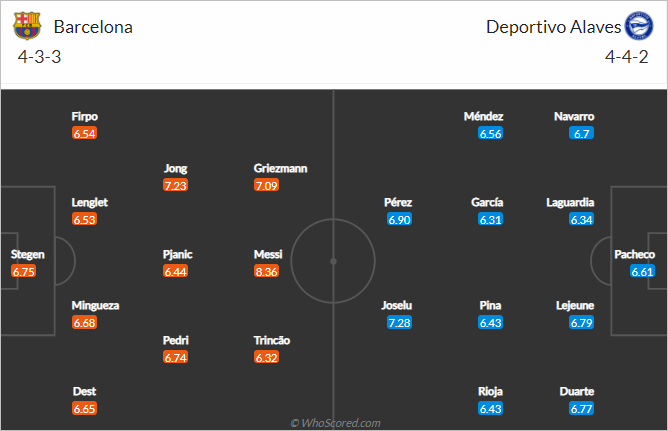Click Barcelona's 4-3-3 formation label
Image resolution: width=668 pixels, height=431 pixels.
(x=39, y=57)
